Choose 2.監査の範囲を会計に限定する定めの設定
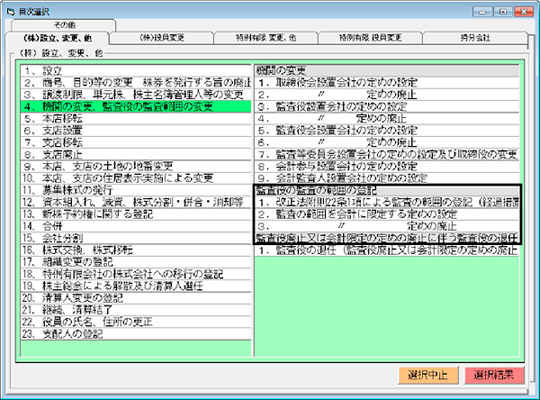 [387, 214]
